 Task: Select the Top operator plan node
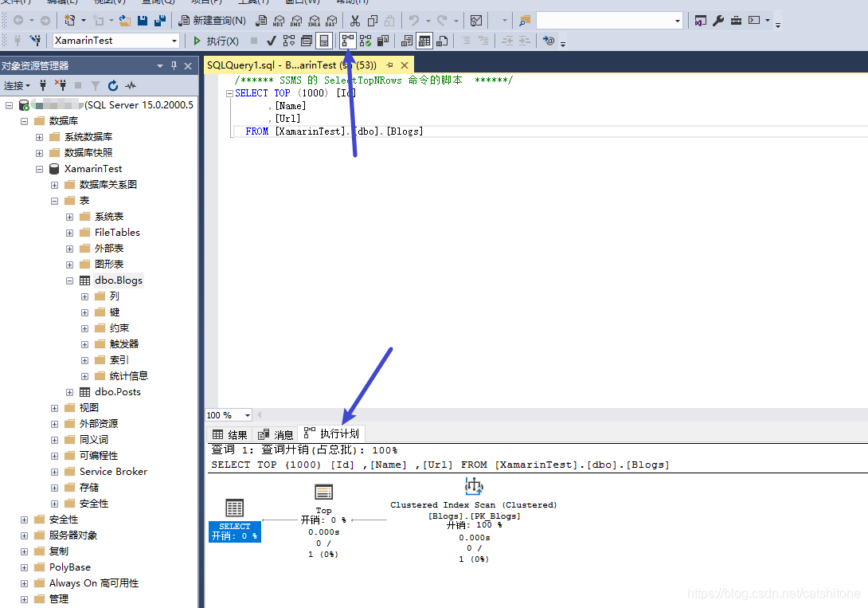click(324, 520)
